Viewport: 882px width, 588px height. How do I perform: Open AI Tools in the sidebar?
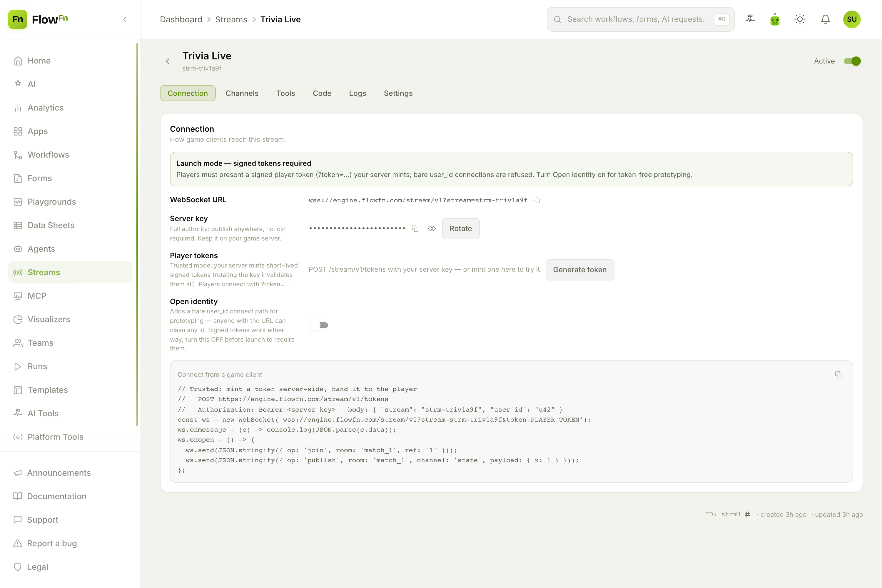click(70, 413)
